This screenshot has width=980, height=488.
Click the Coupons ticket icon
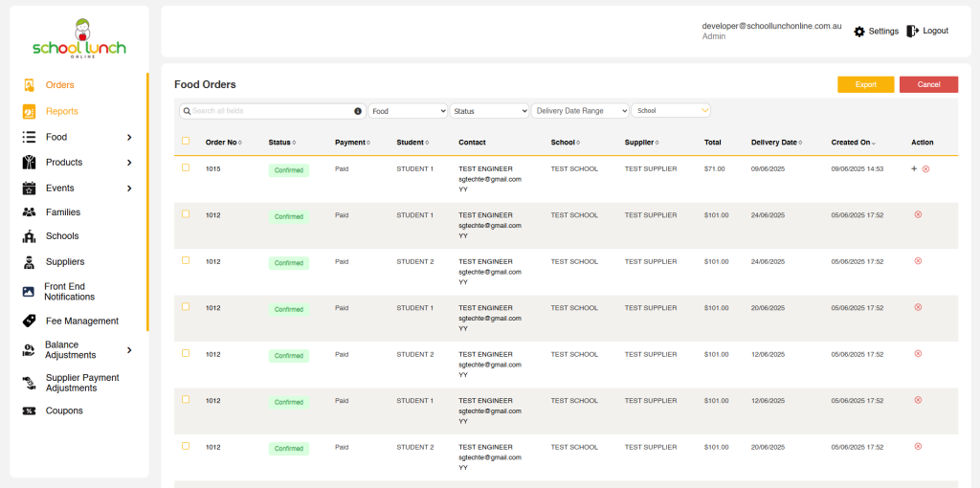[29, 411]
